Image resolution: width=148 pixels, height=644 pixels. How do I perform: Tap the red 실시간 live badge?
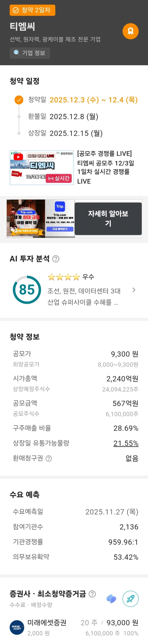point(59,178)
